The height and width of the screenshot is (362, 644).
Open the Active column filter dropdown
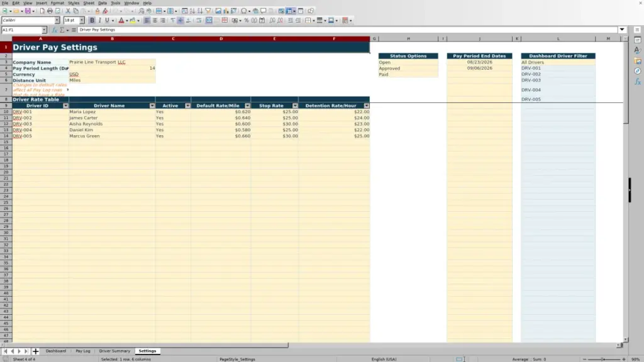pyautogui.click(x=187, y=106)
